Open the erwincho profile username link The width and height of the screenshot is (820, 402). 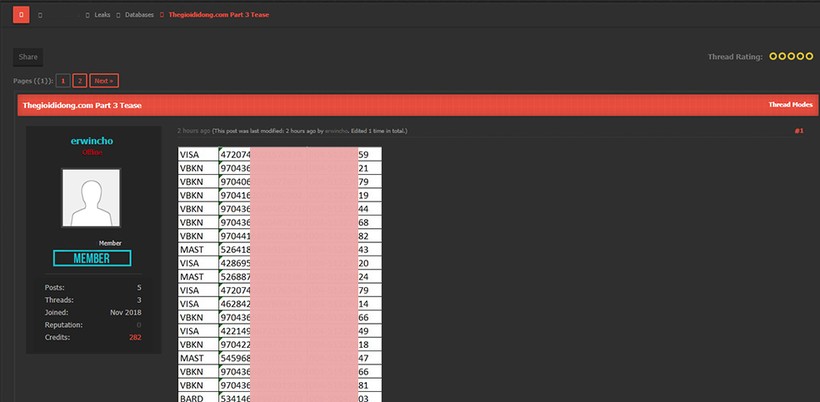pyautogui.click(x=92, y=141)
